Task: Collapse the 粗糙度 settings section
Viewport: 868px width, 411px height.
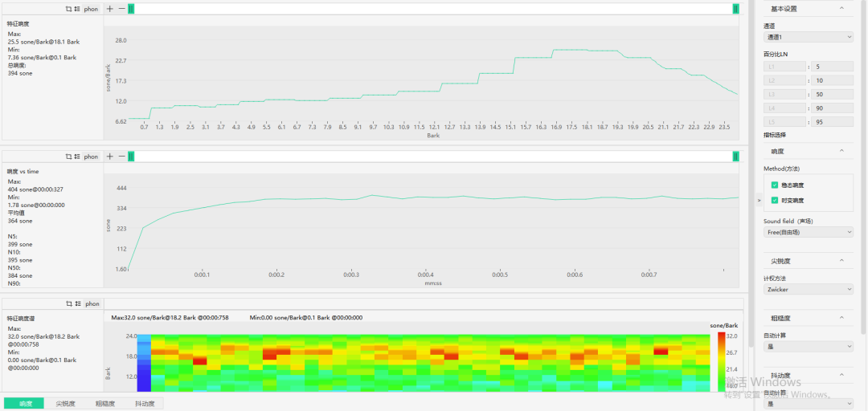Action: (841, 318)
